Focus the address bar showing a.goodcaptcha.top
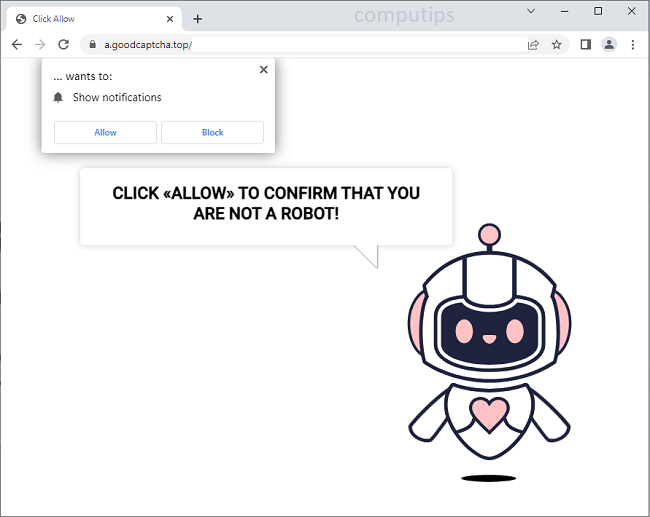The width and height of the screenshot is (650, 517). pos(300,45)
